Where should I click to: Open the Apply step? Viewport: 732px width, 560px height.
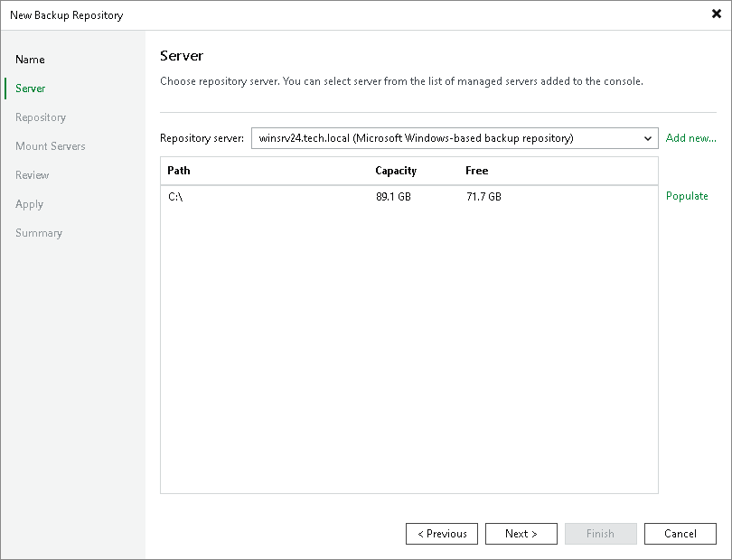pyautogui.click(x=29, y=204)
